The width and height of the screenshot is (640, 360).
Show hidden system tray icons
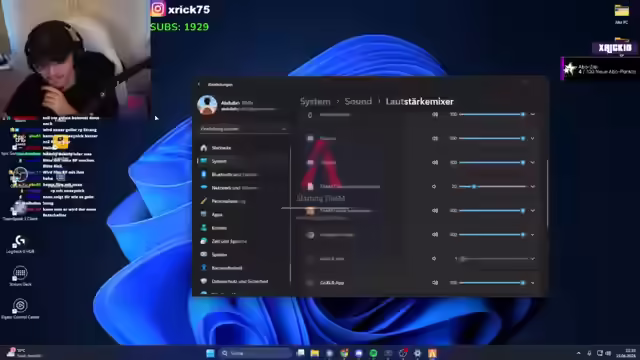[x=578, y=353]
